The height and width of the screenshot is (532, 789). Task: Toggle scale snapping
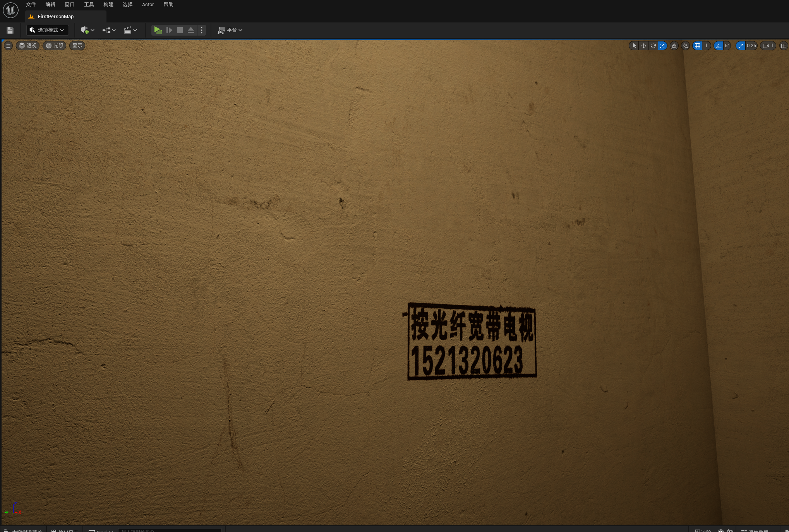[741, 46]
